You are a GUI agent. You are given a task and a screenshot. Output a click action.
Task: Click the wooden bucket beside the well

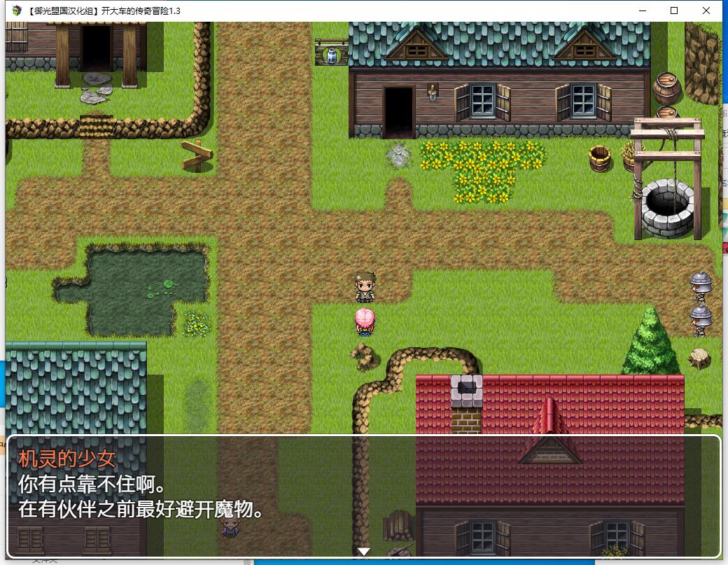[600, 158]
